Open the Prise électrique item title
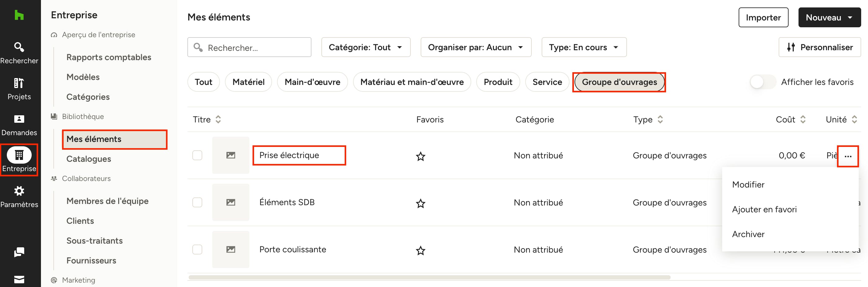The height and width of the screenshot is (287, 868). [289, 155]
